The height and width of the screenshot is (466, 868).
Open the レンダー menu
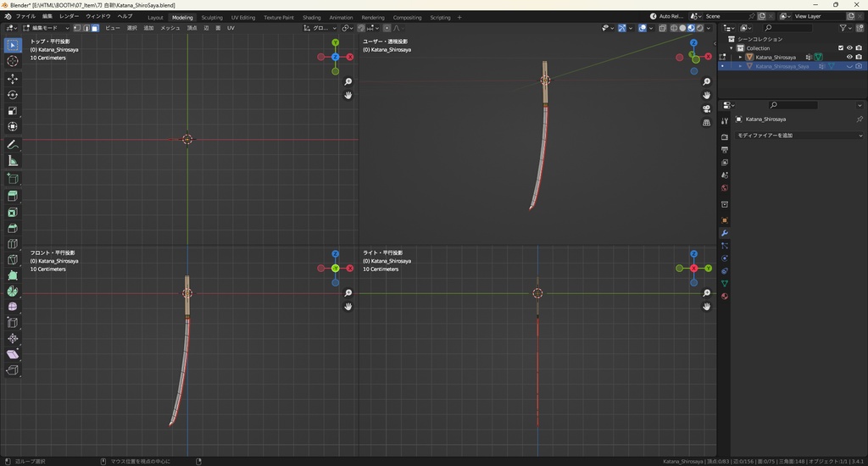[70, 17]
